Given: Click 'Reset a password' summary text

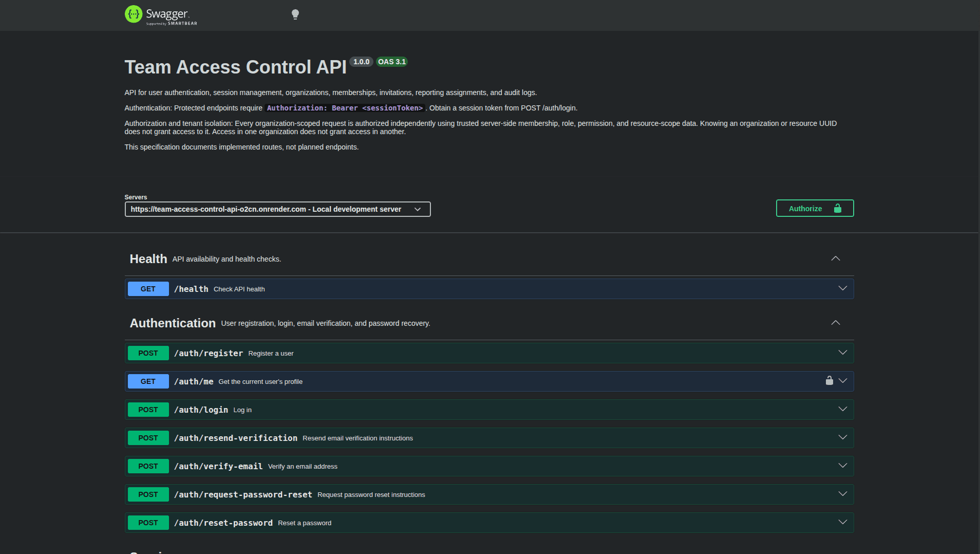Looking at the screenshot, I should [305, 523].
